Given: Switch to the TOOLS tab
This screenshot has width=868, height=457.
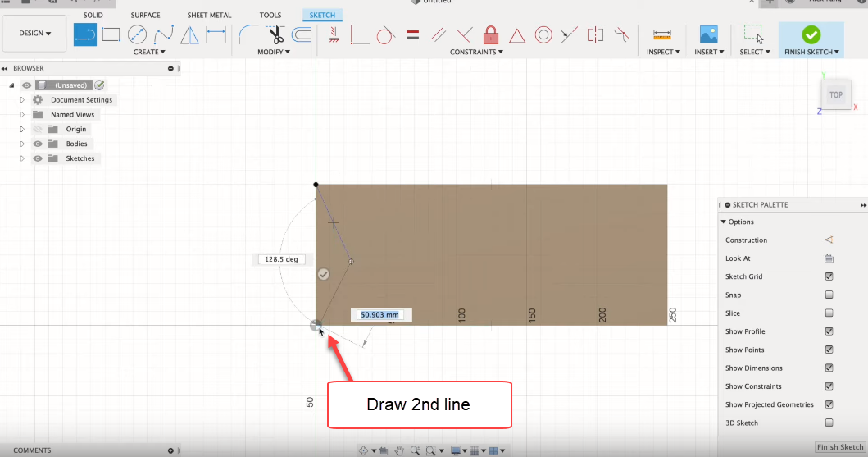Looking at the screenshot, I should pyautogui.click(x=270, y=15).
